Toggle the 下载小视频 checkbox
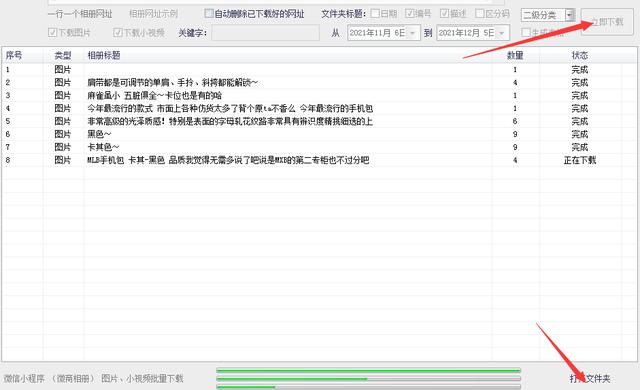 [118, 33]
